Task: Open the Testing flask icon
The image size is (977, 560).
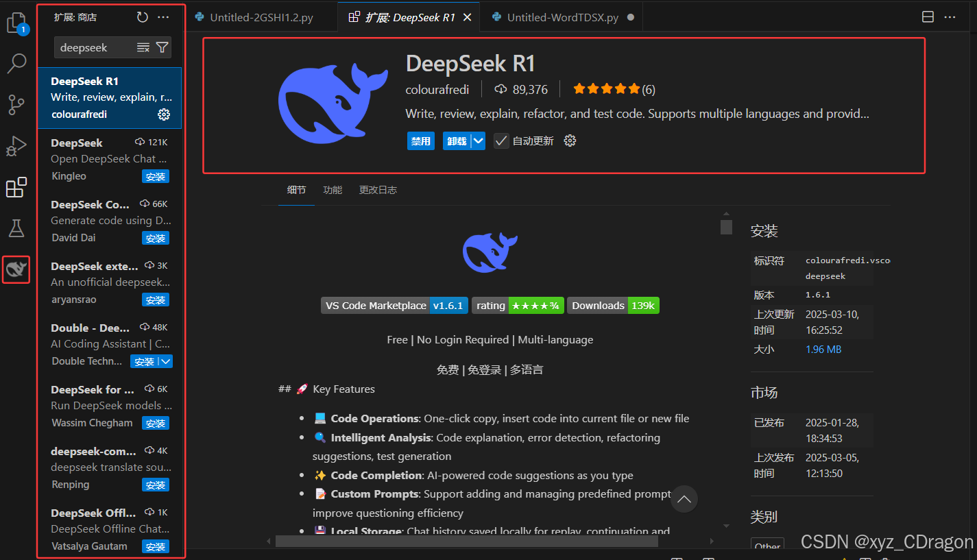Action: pyautogui.click(x=16, y=228)
